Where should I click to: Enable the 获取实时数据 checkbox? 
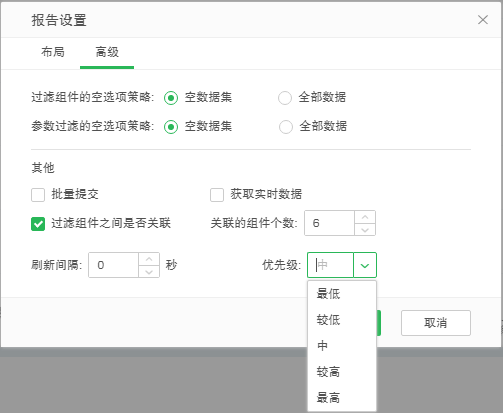coord(217,195)
